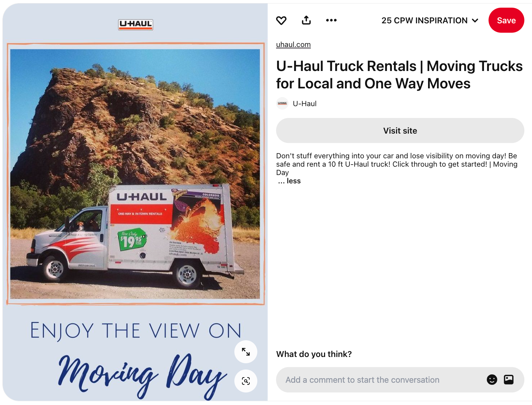This screenshot has height=405, width=532.
Task: Click the U-Haul truck pin image
Action: click(x=135, y=202)
